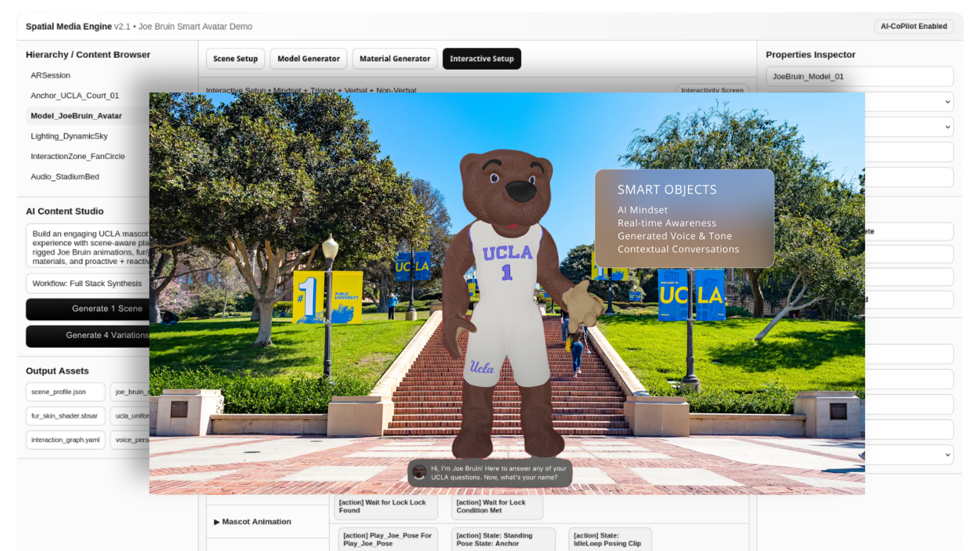This screenshot has width=980, height=551.
Task: Click the Play_Joe_Pose action node
Action: tap(387, 539)
